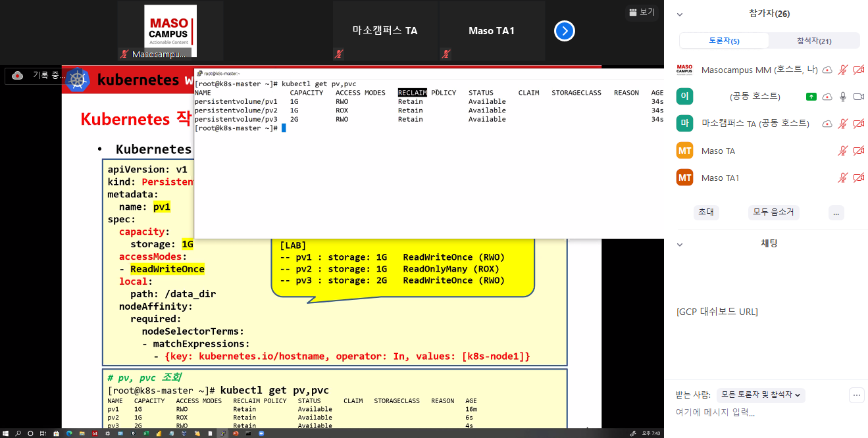This screenshot has height=438, width=868.
Task: Toggle video camera icon for the co-host row
Action: (858, 97)
